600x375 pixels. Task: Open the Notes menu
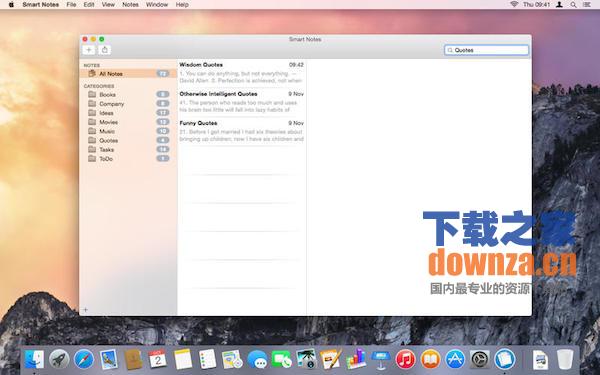(x=130, y=5)
